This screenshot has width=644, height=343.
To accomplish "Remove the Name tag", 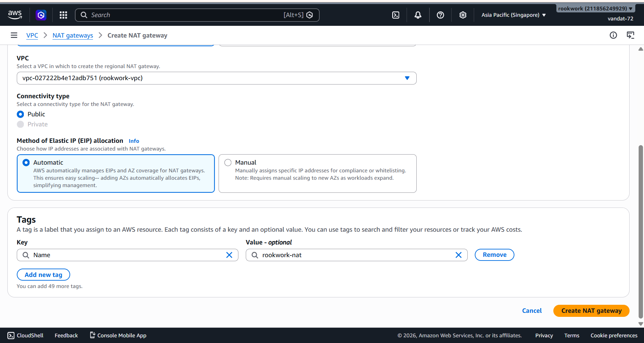I will click(494, 255).
